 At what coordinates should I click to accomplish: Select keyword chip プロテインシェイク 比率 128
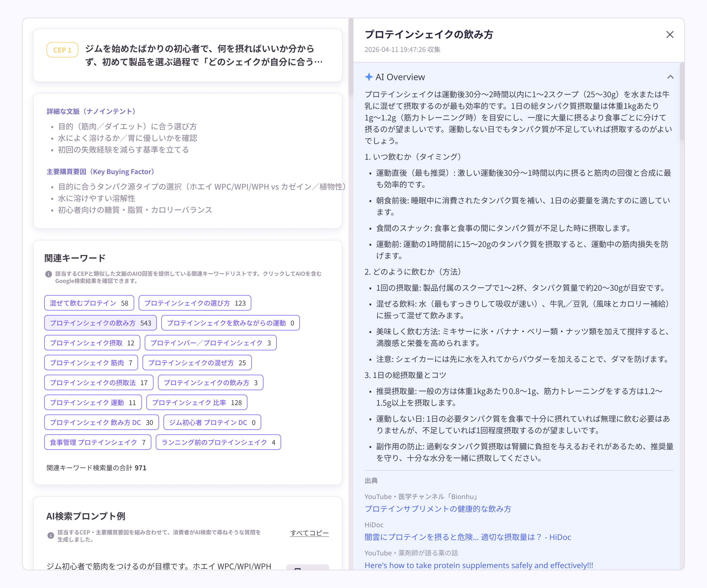[197, 402]
